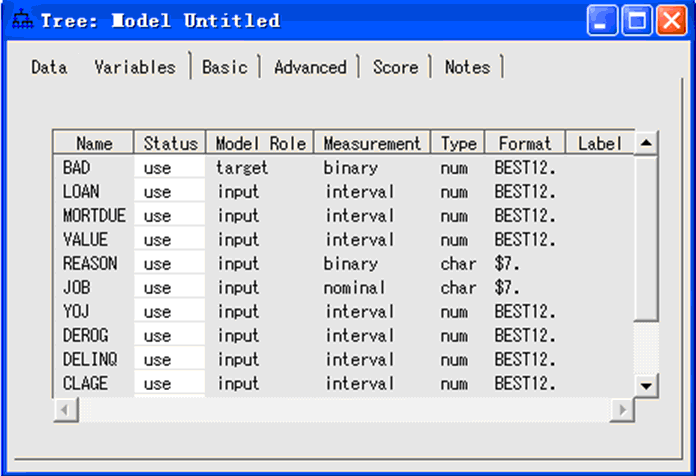
Task: Change status of the JOB variable
Action: coord(169,288)
